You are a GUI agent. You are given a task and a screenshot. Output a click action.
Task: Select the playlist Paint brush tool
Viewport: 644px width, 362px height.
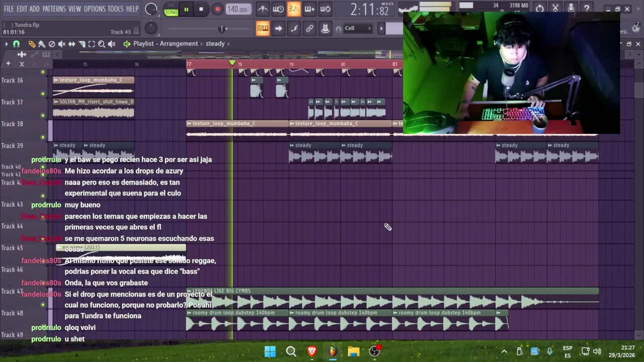[x=42, y=44]
